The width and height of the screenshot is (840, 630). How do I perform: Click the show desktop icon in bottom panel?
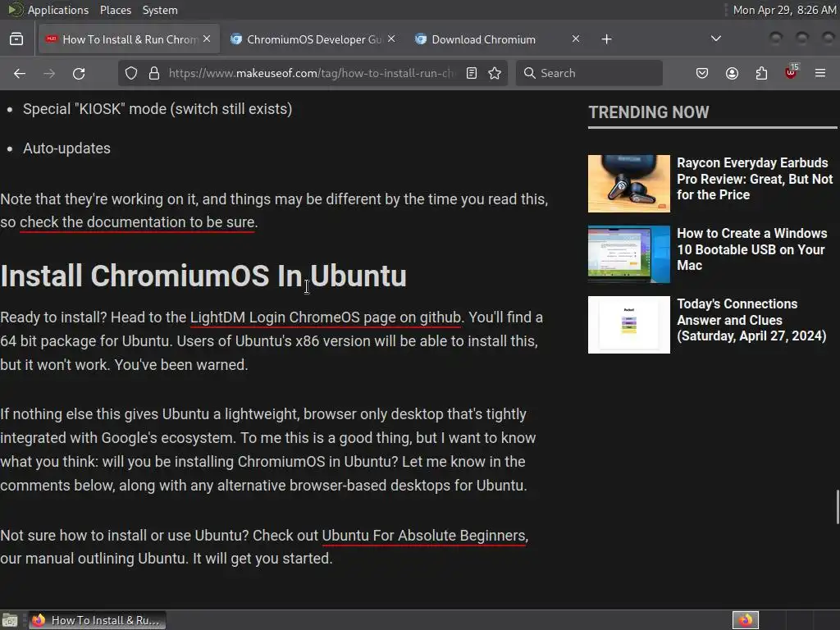10,620
